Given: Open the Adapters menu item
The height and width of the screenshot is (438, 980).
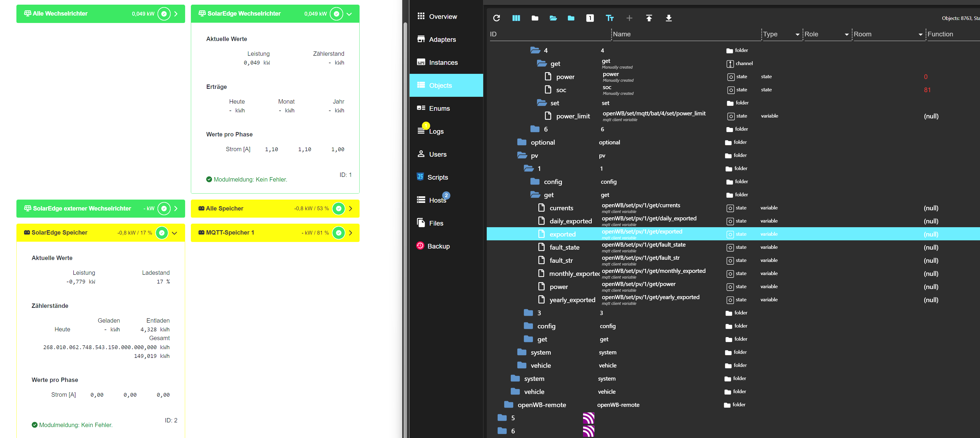Looking at the screenshot, I should 442,40.
